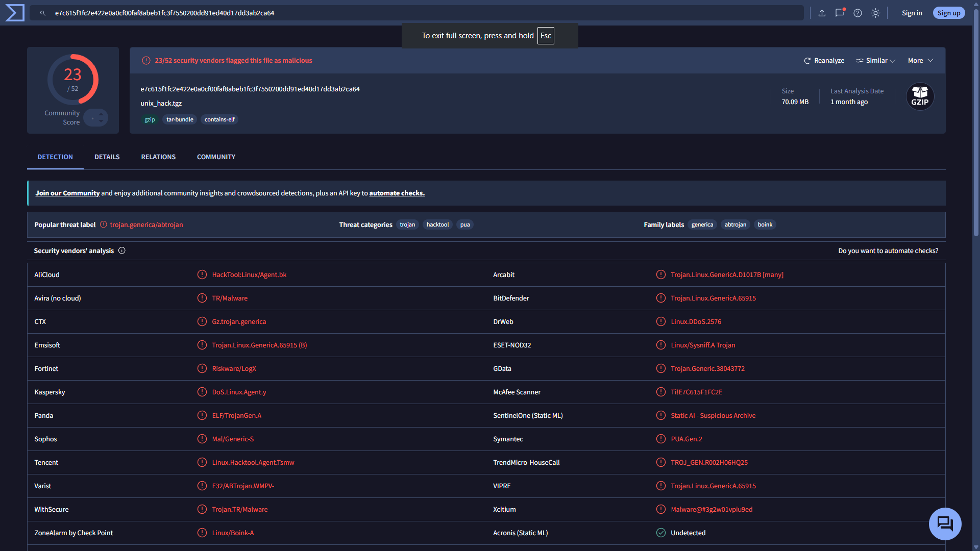Click the file name unix_hack.tgz
Screen dimensions: 980x551
[161, 103]
